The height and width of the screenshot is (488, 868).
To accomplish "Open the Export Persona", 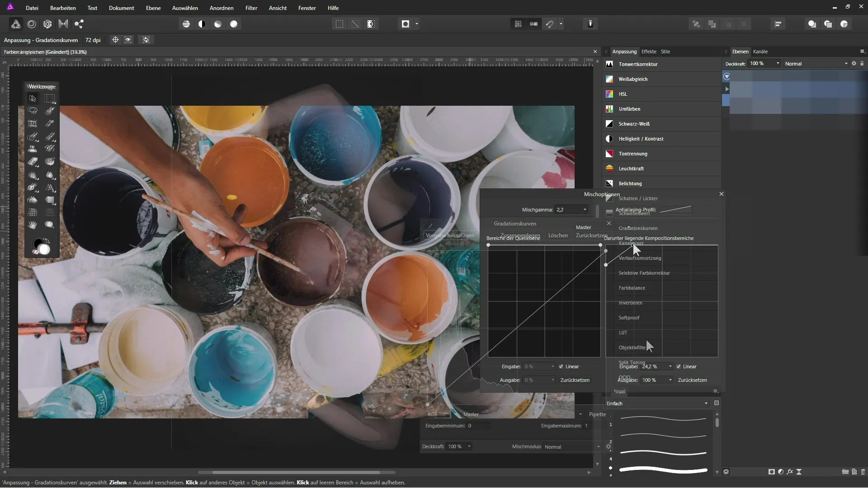I will [x=79, y=24].
